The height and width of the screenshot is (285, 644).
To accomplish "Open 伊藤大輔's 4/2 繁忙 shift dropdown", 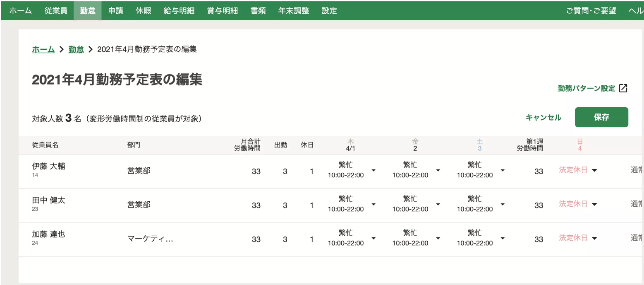I will click(x=438, y=170).
